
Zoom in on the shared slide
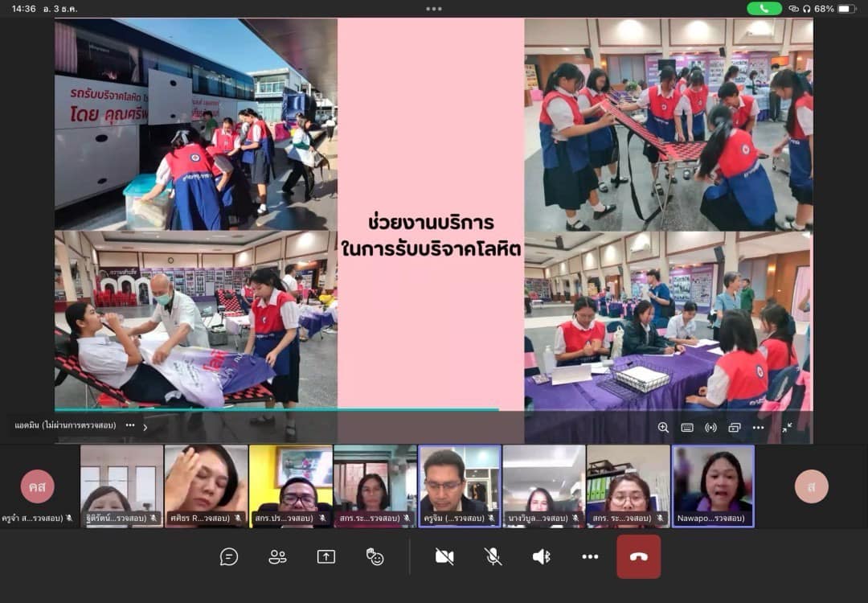(x=663, y=428)
